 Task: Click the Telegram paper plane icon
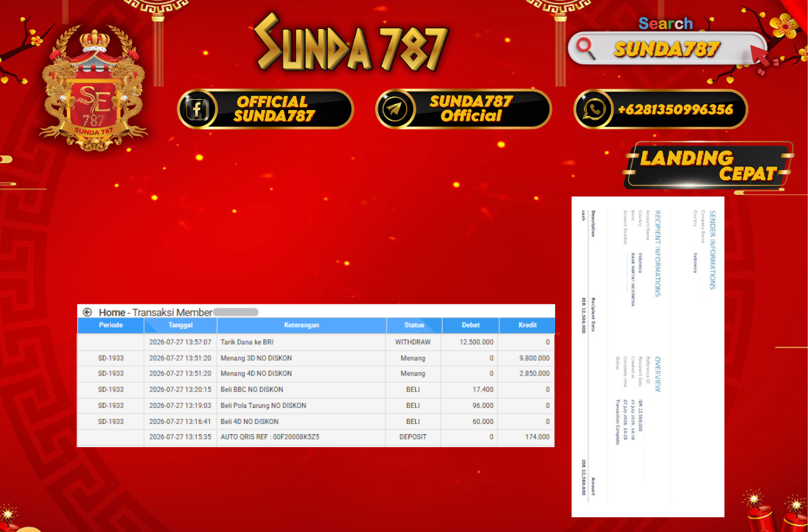(394, 109)
